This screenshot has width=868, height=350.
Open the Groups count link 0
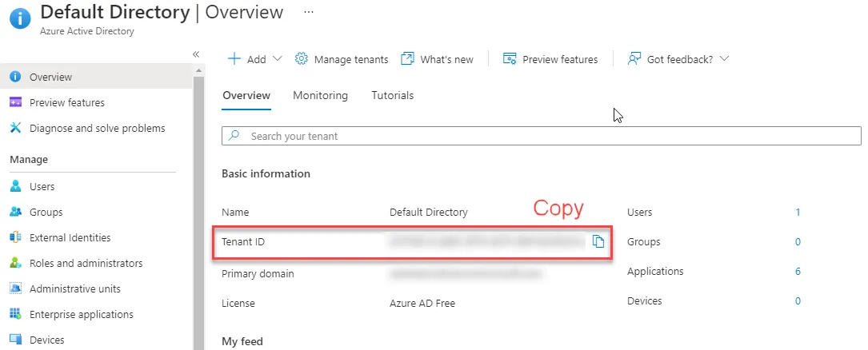(798, 241)
